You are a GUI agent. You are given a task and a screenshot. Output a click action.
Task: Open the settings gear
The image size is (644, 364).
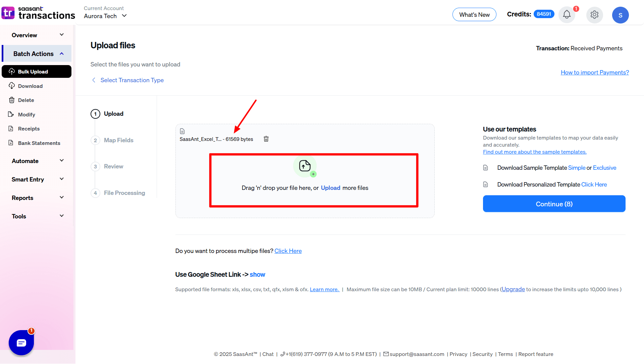click(x=594, y=15)
